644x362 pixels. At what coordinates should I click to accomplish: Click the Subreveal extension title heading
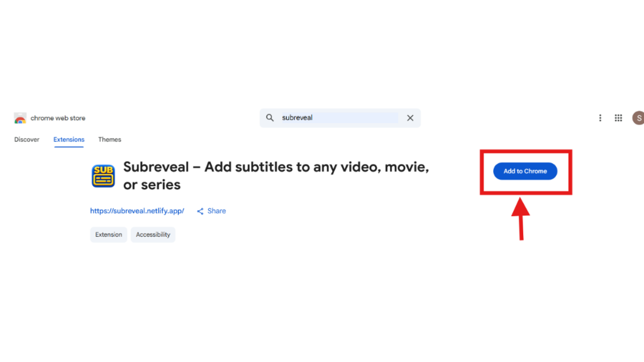(276, 176)
